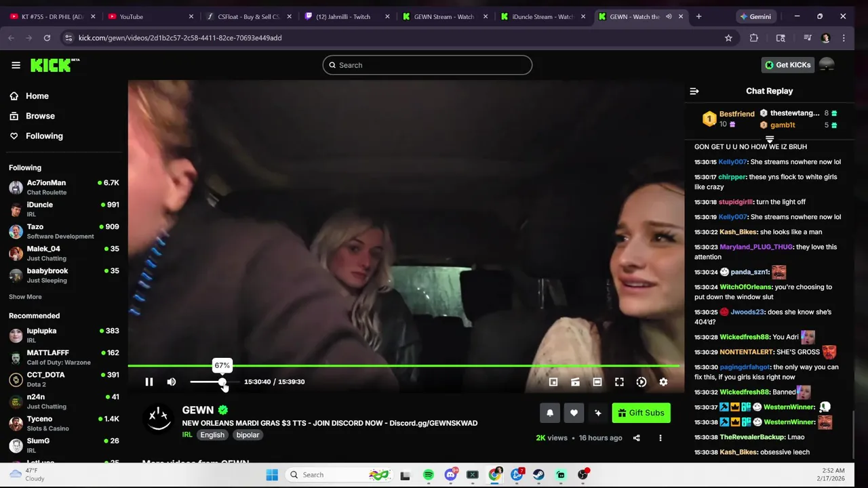868x488 pixels.
Task: Switch to the iDuncle Stream tab
Action: [544, 16]
